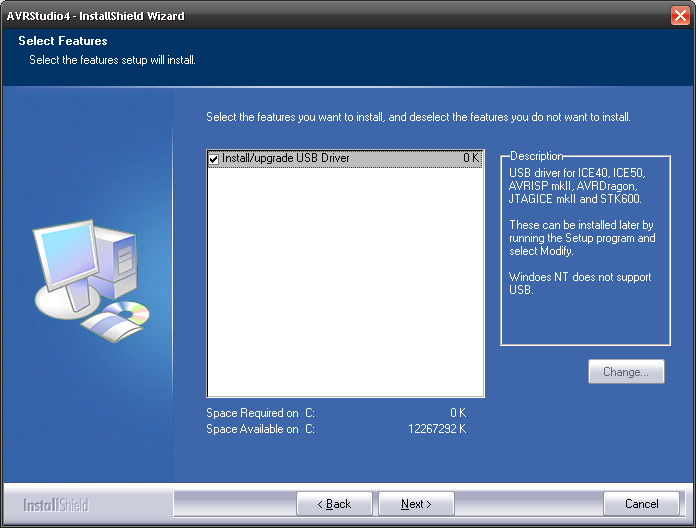Click the 0 K size in the feature row
This screenshot has width=696, height=528.
pos(471,159)
